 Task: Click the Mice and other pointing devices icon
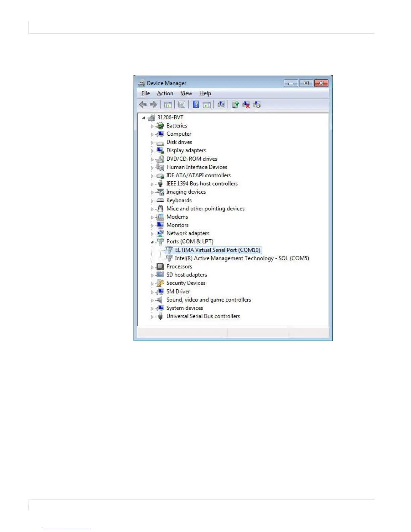160,209
